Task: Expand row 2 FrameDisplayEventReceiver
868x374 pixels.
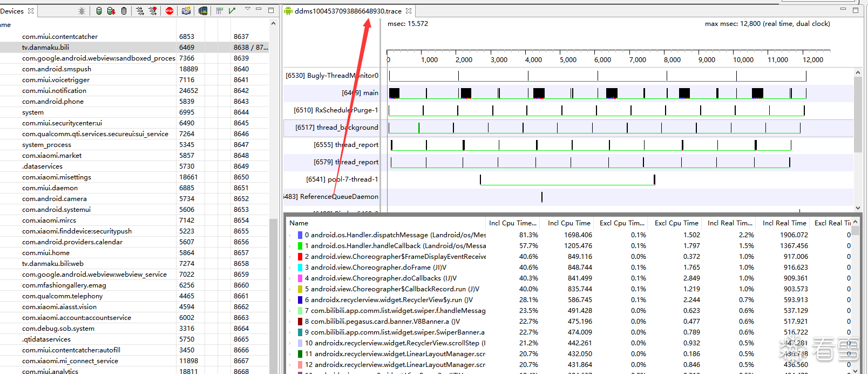Action: (290, 257)
